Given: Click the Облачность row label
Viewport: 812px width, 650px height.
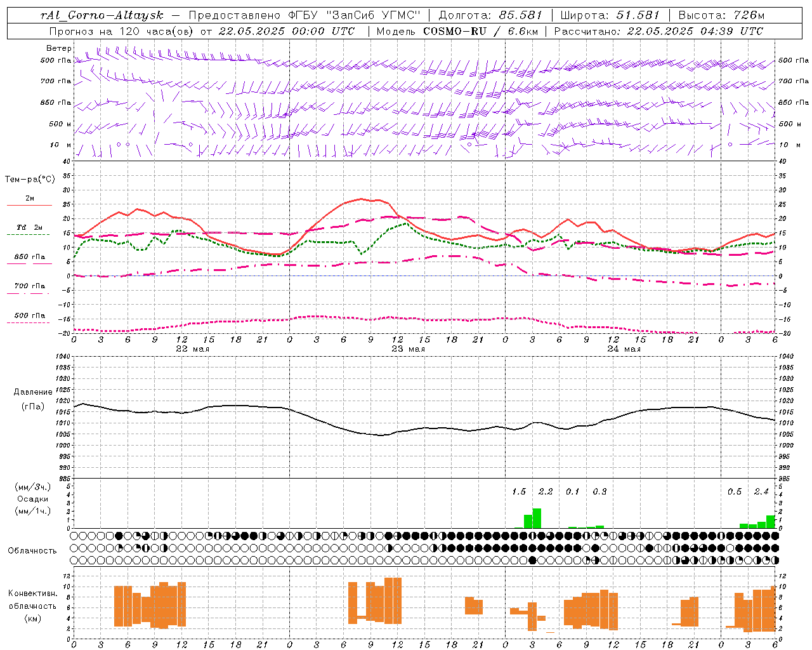Looking at the screenshot, I should click(32, 551).
